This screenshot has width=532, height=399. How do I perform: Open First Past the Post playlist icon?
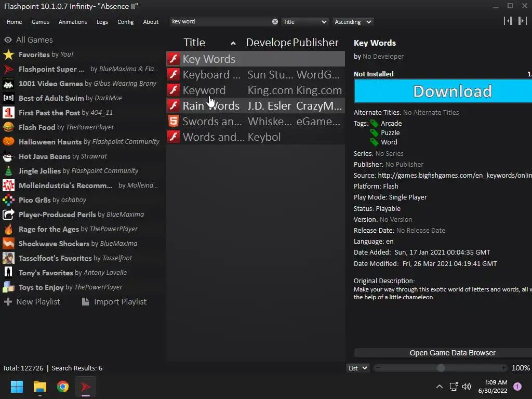[8, 113]
